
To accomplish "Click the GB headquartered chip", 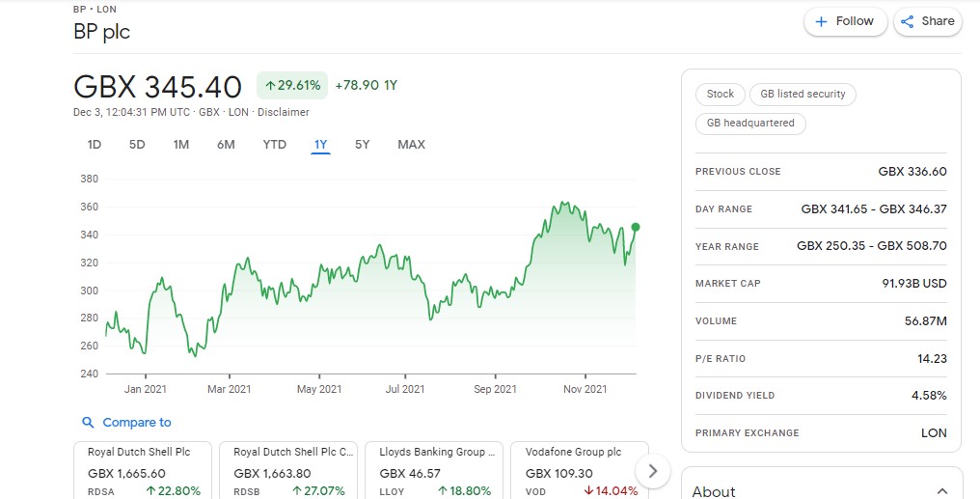I will click(x=750, y=124).
